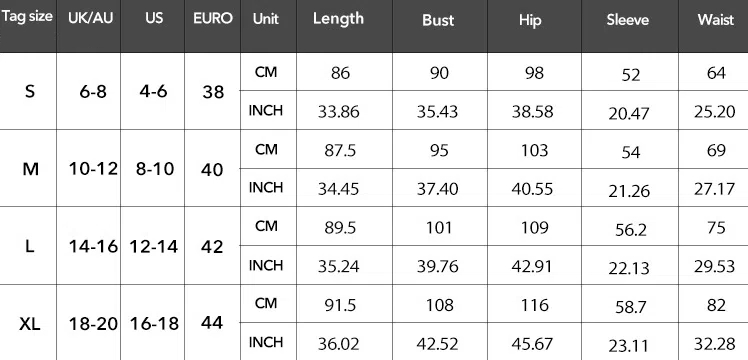The height and width of the screenshot is (360, 748).
Task: Select the UK/AU 10-12 cell
Action: click(93, 169)
